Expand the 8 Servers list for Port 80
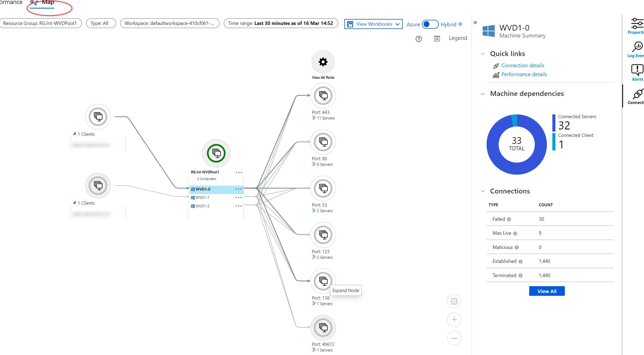 pyautogui.click(x=314, y=164)
